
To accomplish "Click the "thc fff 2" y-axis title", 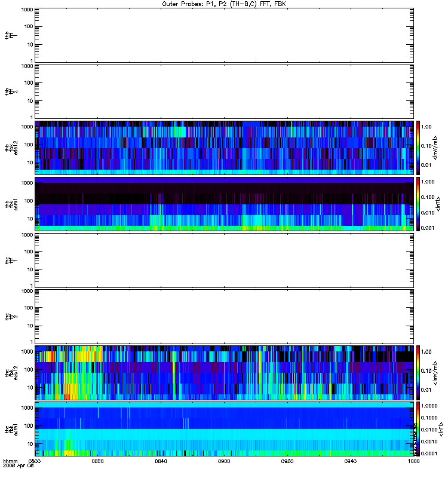I will click(11, 317).
